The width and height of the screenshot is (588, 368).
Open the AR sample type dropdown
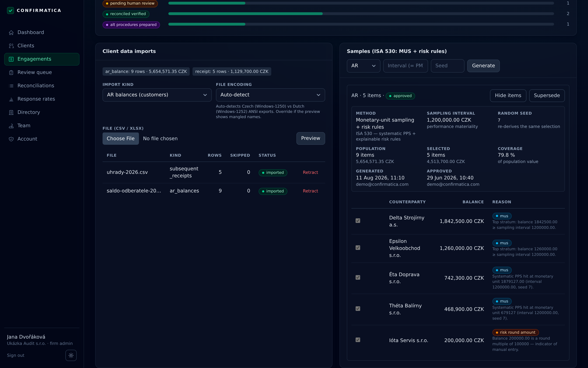[x=363, y=66]
